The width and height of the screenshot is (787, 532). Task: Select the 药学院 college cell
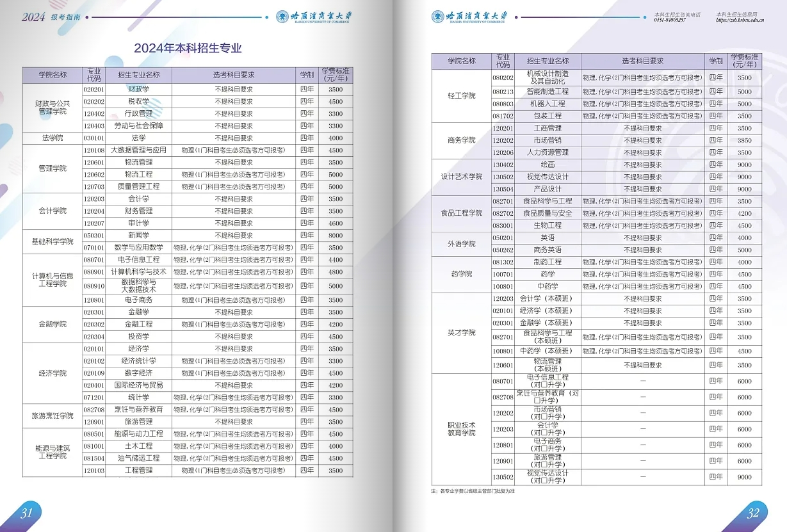click(462, 274)
